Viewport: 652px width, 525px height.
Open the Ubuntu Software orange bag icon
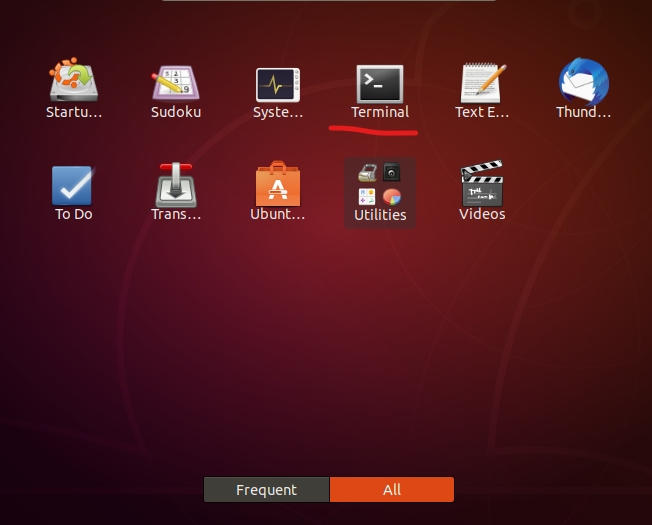tap(278, 185)
